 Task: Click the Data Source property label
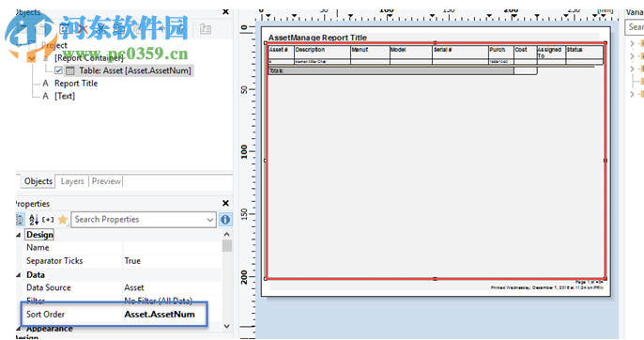(x=49, y=287)
